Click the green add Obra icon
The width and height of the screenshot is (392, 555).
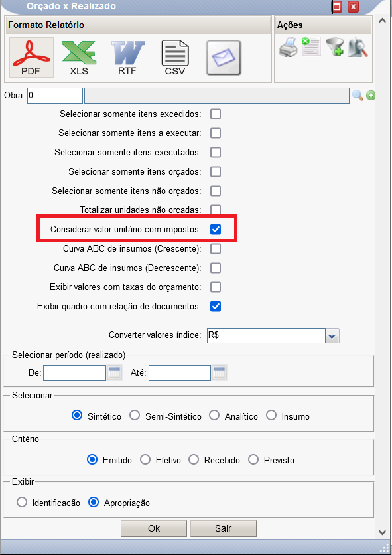pos(371,96)
